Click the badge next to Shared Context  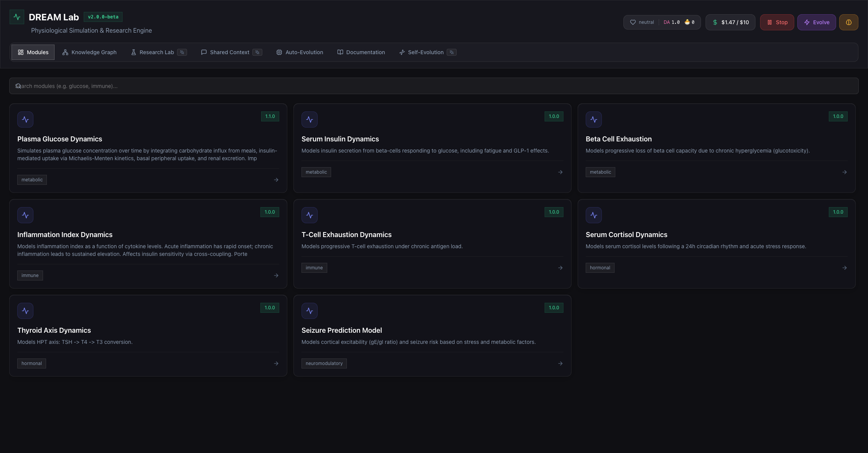[257, 52]
